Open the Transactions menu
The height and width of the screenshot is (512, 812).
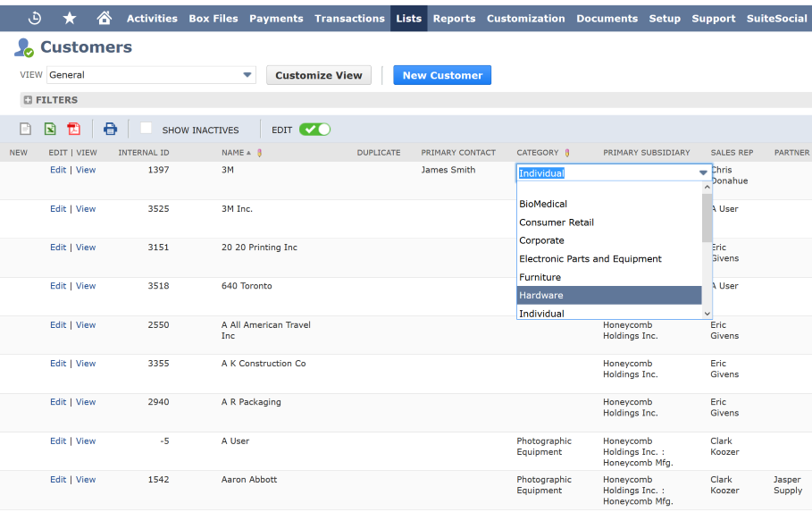[349, 18]
